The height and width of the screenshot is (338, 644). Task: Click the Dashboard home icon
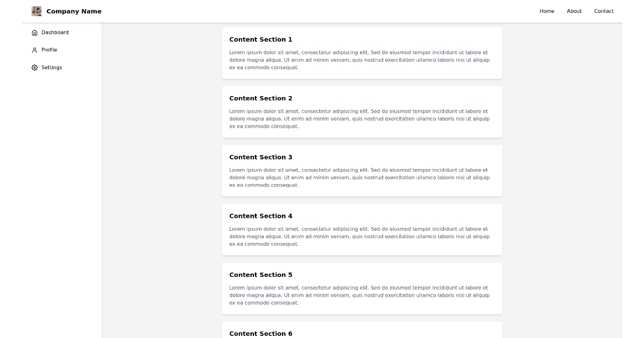pos(34,32)
